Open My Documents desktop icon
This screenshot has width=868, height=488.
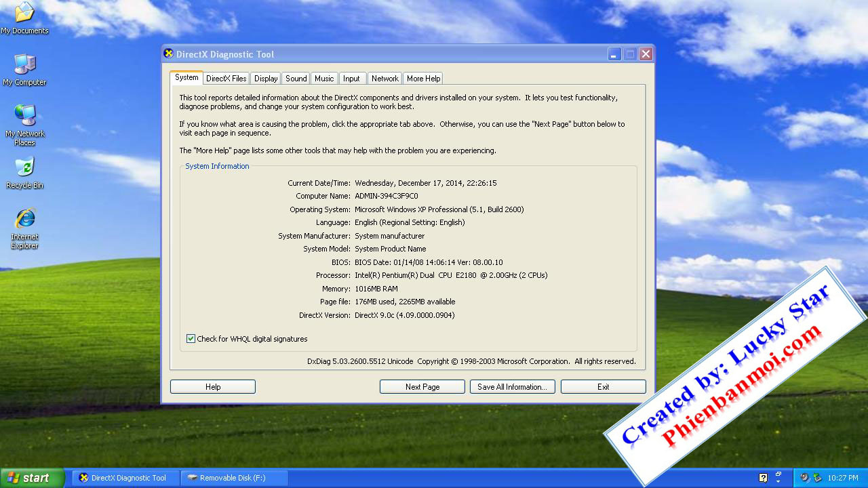(24, 18)
